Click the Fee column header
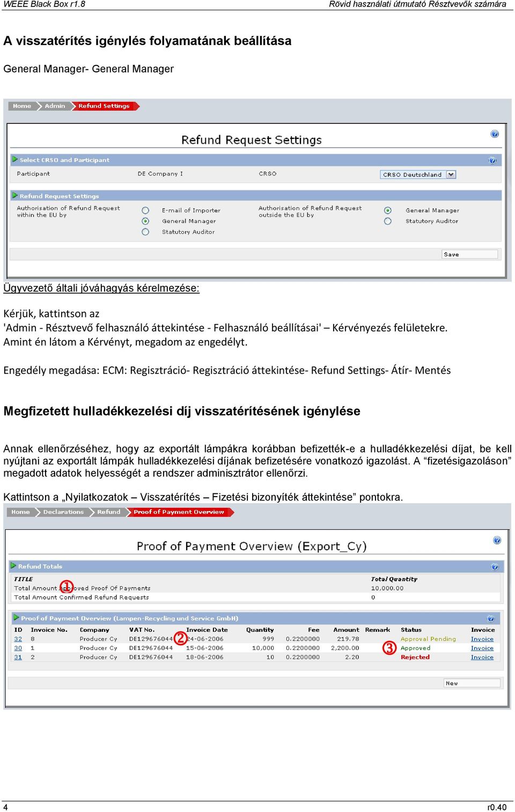 314,630
